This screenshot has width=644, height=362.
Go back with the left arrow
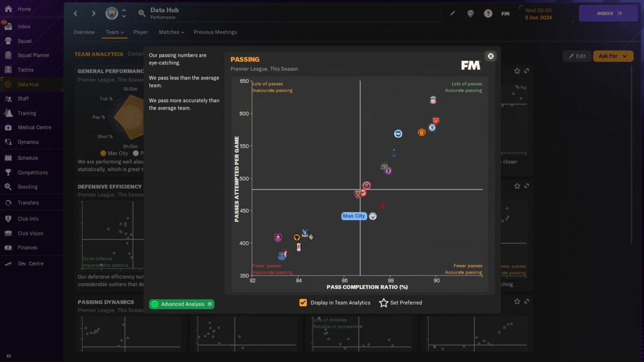pos(76,14)
